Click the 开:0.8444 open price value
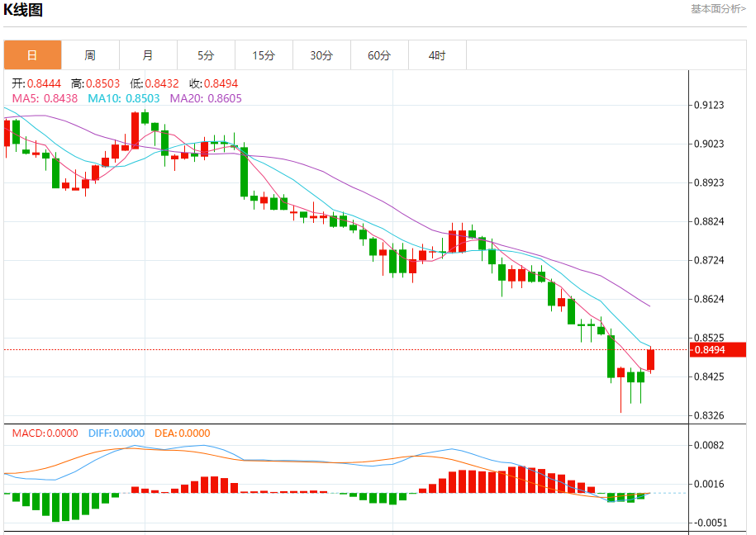This screenshot has width=756, height=535. pos(36,84)
